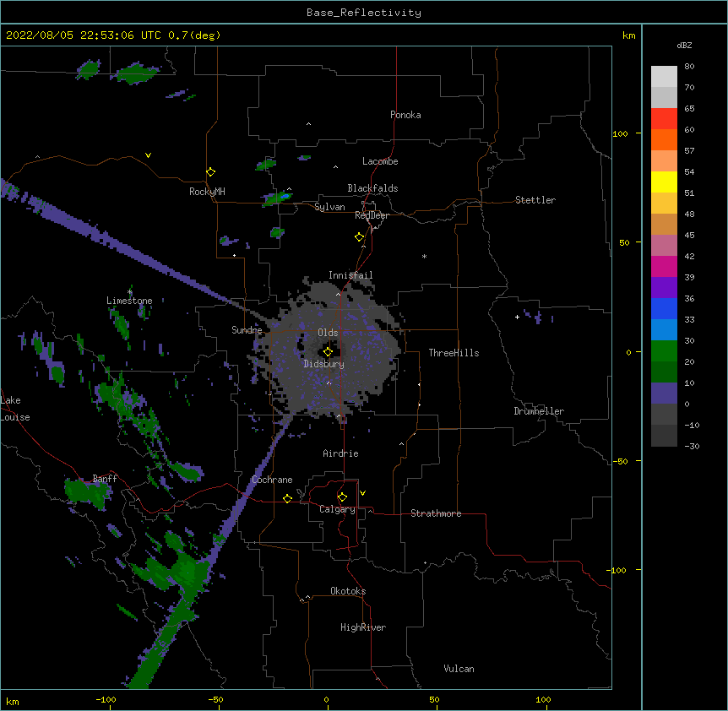Click the yellow v marker northwest of RockyMH
This screenshot has height=711, width=728.
click(148, 155)
